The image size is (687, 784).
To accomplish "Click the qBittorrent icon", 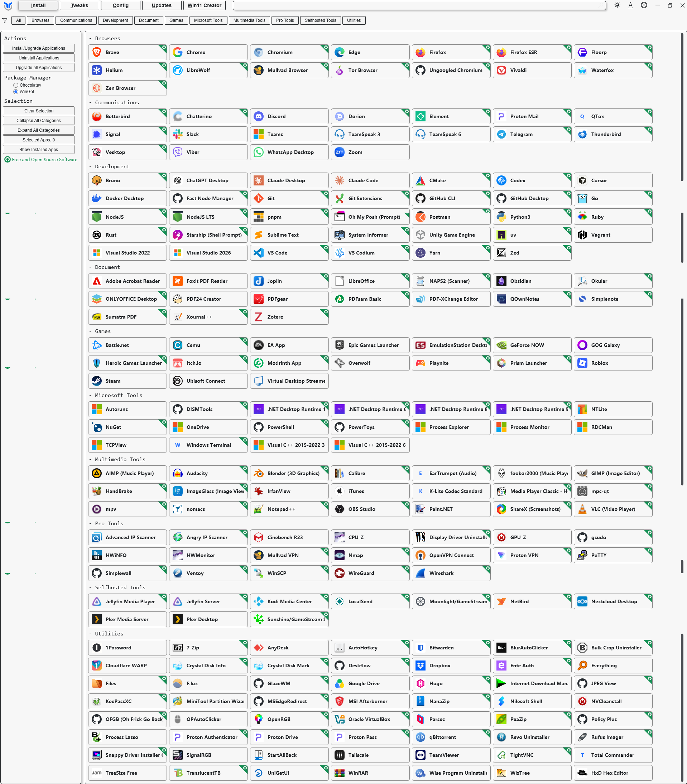I will 420,737.
